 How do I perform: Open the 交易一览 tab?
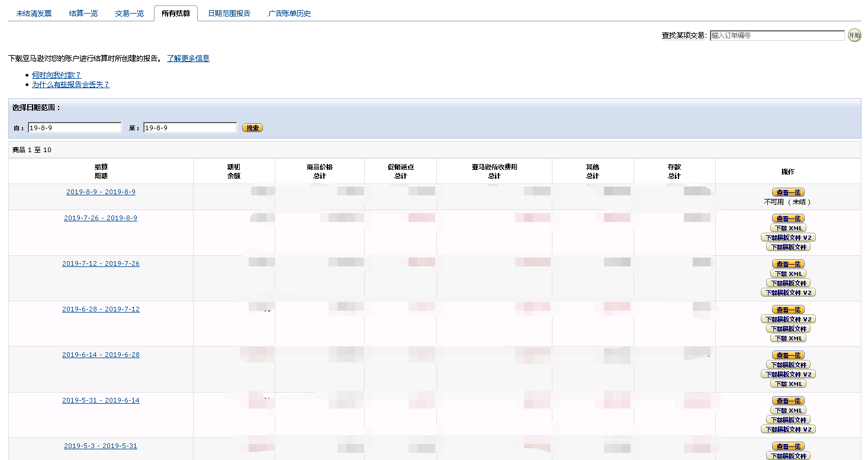(x=130, y=13)
